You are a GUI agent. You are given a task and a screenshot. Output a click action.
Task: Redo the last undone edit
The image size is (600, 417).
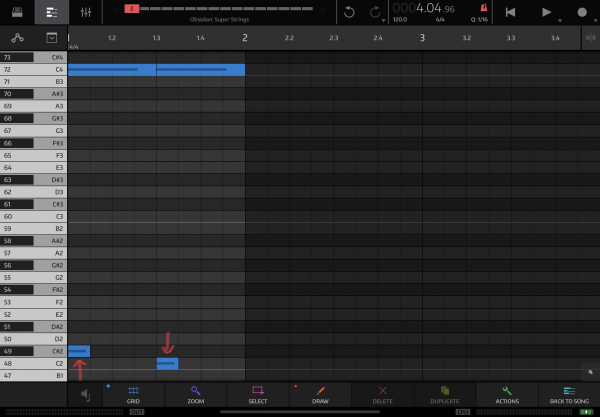(375, 12)
